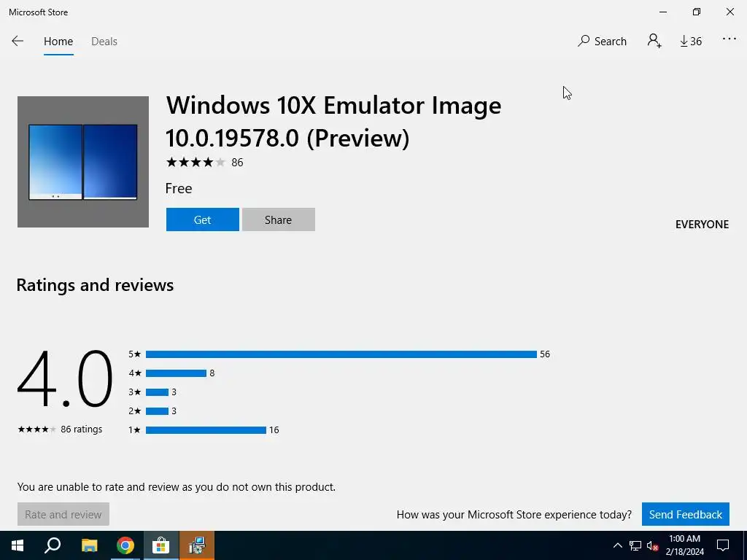
Task: Click the Free price label
Action: pyautogui.click(x=179, y=189)
